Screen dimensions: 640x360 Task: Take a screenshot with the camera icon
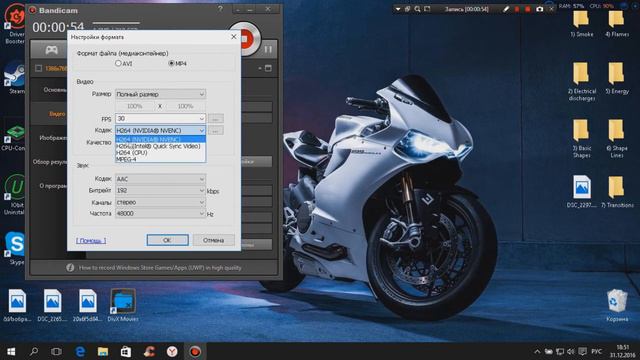[540, 9]
